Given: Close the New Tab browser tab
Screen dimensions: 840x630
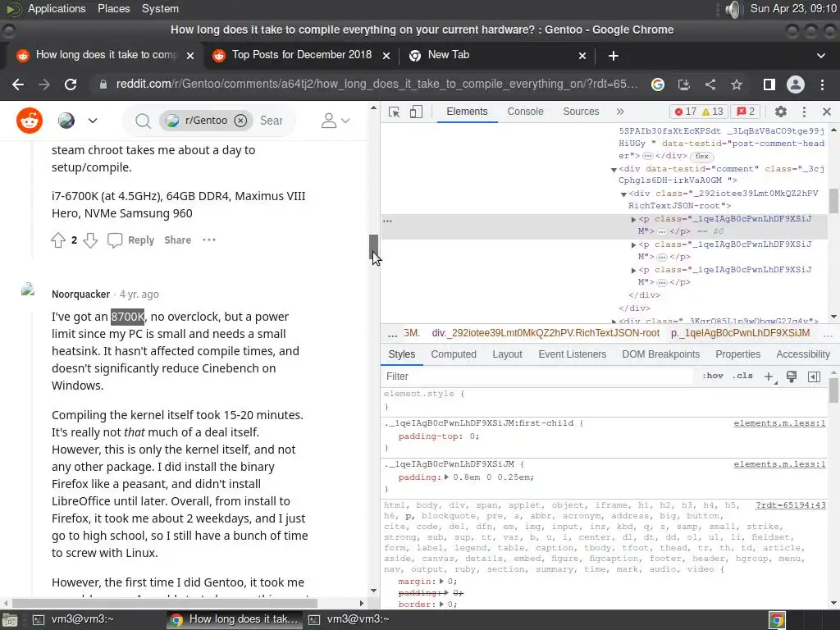Looking at the screenshot, I should click(x=582, y=56).
